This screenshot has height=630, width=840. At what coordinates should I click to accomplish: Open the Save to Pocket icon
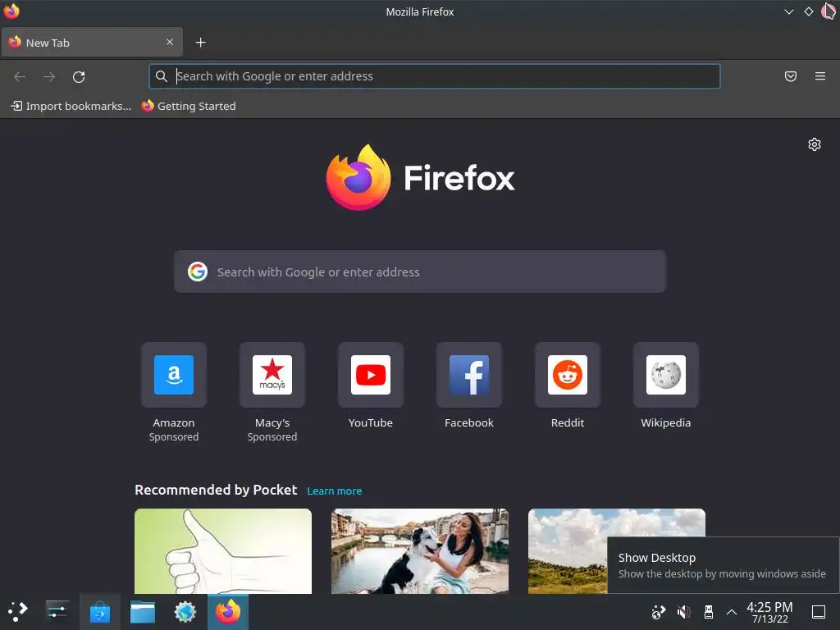click(791, 76)
